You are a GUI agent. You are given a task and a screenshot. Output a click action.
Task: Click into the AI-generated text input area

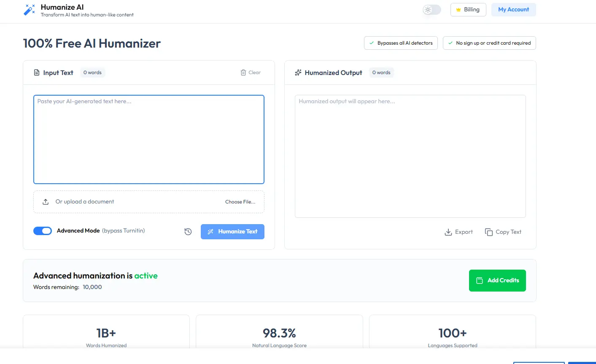coord(149,139)
